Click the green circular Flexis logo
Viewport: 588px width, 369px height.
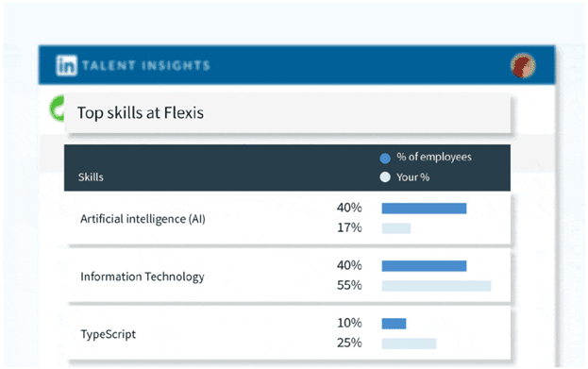coord(57,109)
